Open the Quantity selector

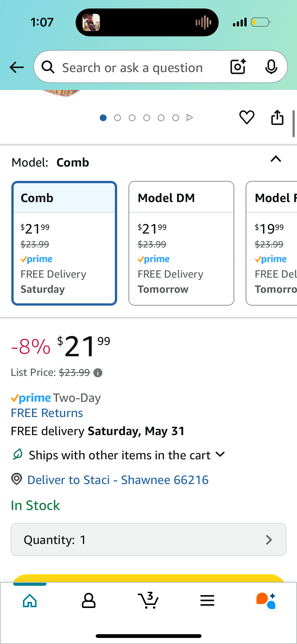point(148,539)
